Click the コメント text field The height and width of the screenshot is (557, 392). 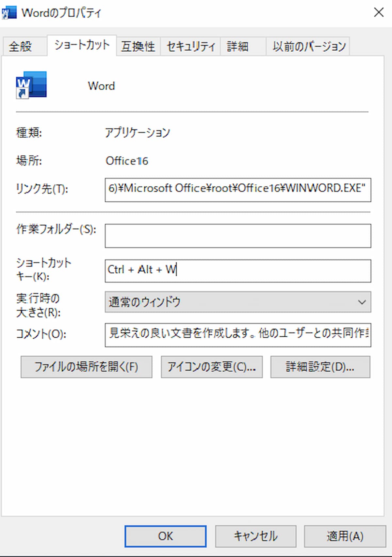coord(238,335)
